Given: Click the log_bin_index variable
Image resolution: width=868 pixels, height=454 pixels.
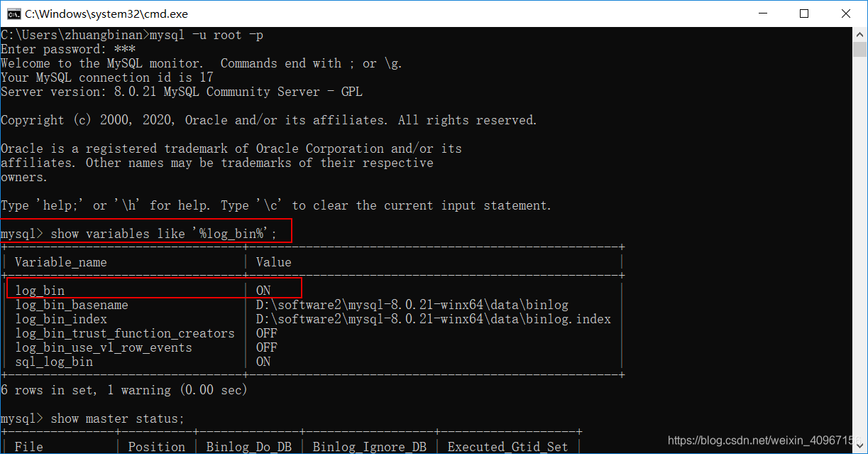Looking at the screenshot, I should coord(61,319).
